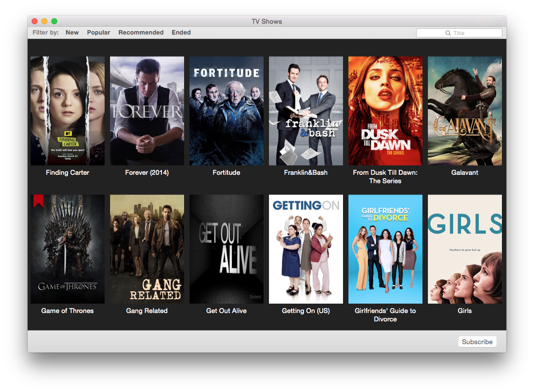The height and width of the screenshot is (392, 534).
Task: Select the Forever (2014) poster
Action: coord(147,111)
